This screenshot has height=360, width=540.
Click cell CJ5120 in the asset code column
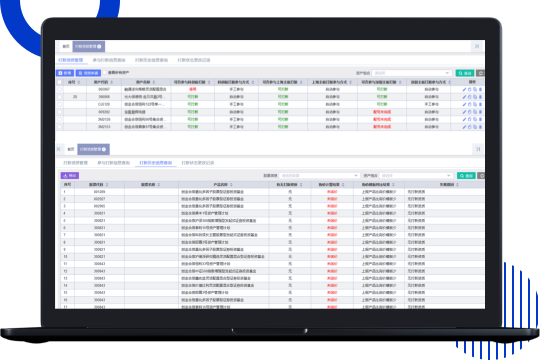point(104,104)
